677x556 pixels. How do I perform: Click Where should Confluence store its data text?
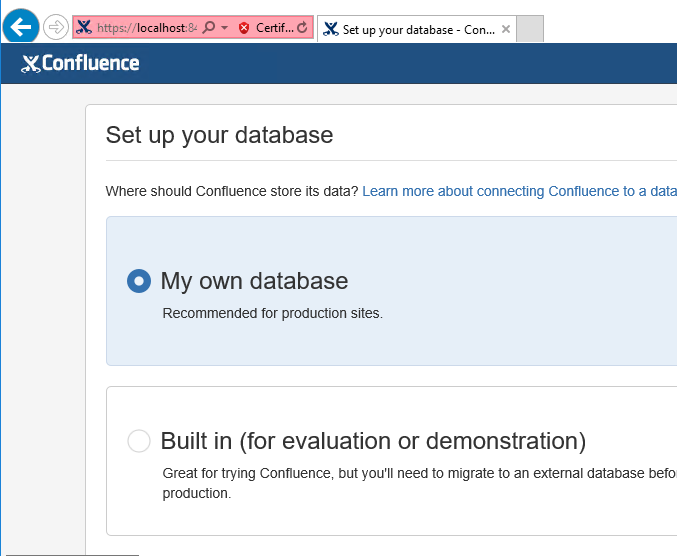[232, 191]
